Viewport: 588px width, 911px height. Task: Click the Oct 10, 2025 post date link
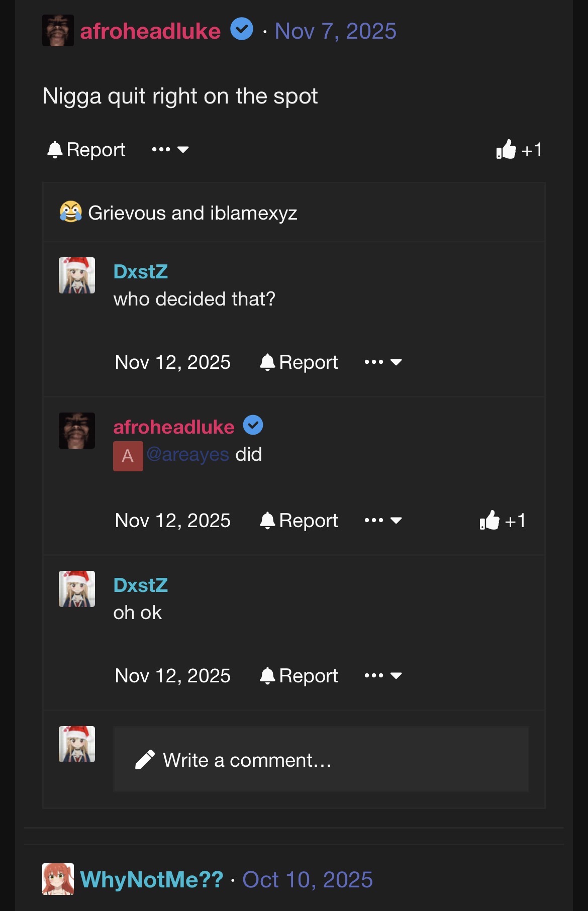coord(308,879)
